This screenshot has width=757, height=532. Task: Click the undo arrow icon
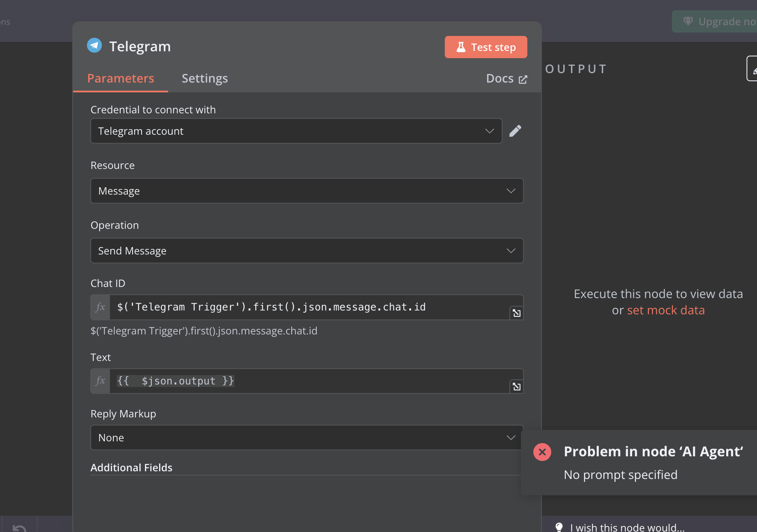tap(19, 528)
